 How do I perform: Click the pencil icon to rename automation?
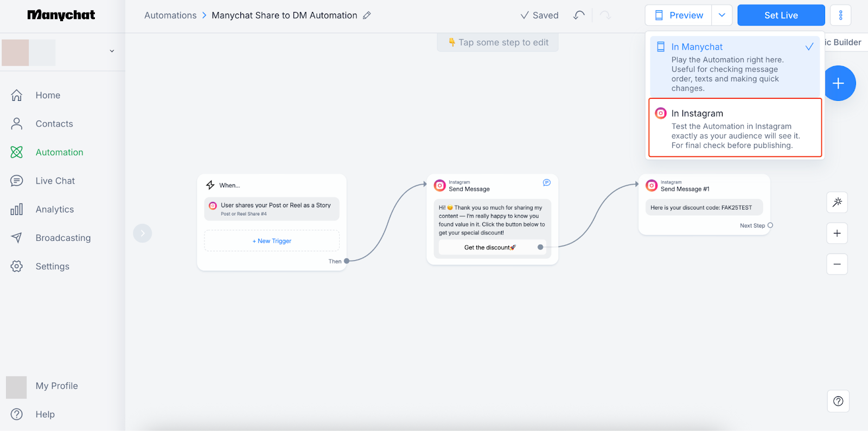(367, 15)
